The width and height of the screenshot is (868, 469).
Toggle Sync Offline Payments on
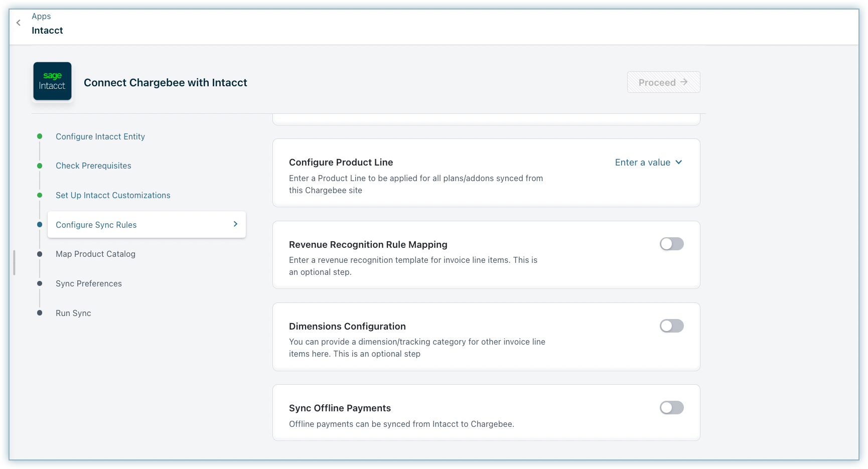pos(671,408)
